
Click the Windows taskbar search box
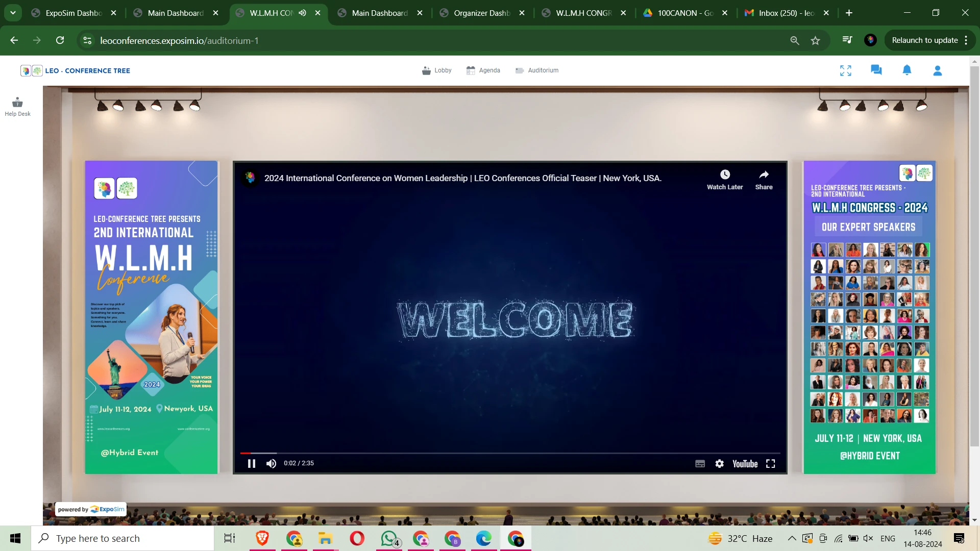coord(122,538)
